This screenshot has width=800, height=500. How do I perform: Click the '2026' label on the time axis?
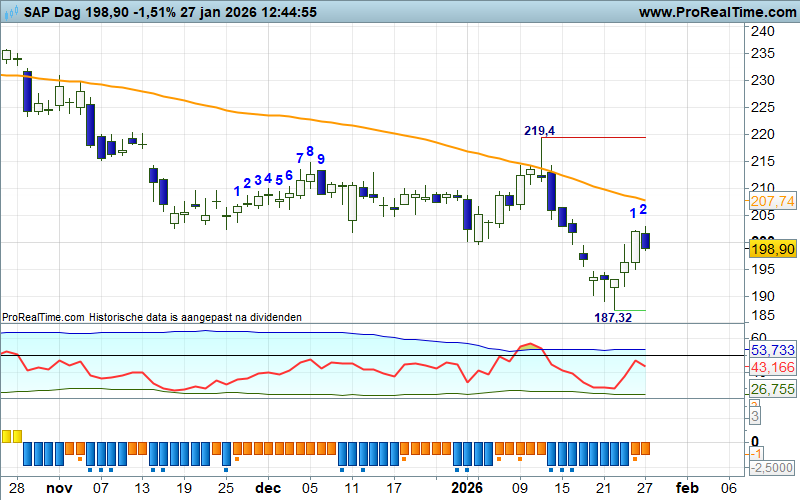(x=466, y=489)
